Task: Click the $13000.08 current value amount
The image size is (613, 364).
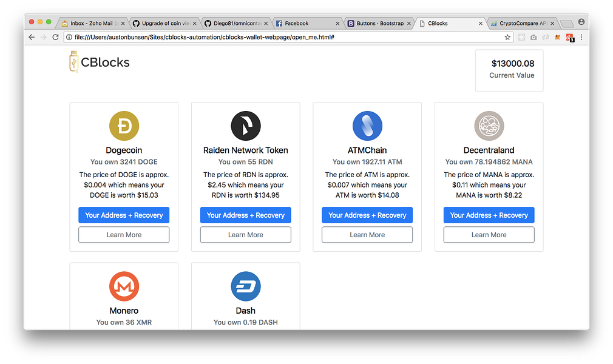Action: pos(512,63)
